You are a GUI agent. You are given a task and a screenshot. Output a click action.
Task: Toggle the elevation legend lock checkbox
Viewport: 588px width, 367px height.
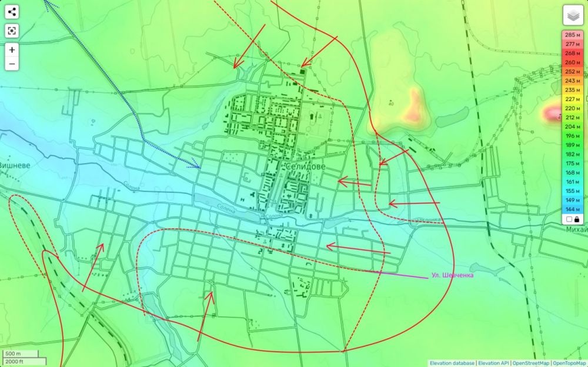pyautogui.click(x=569, y=219)
